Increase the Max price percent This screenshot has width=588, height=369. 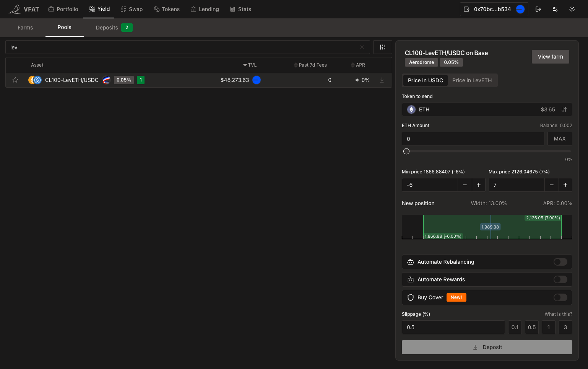565,185
